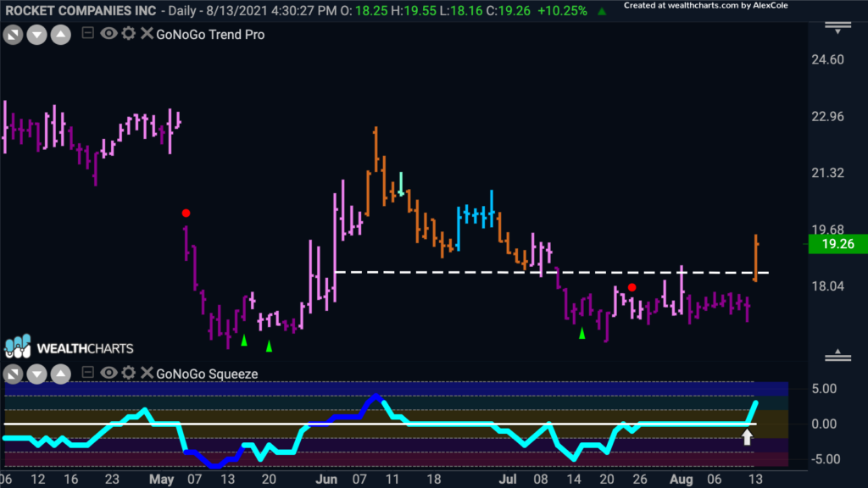868x488 pixels.
Task: Click the 18.04 price axis label
Action: click(x=827, y=286)
